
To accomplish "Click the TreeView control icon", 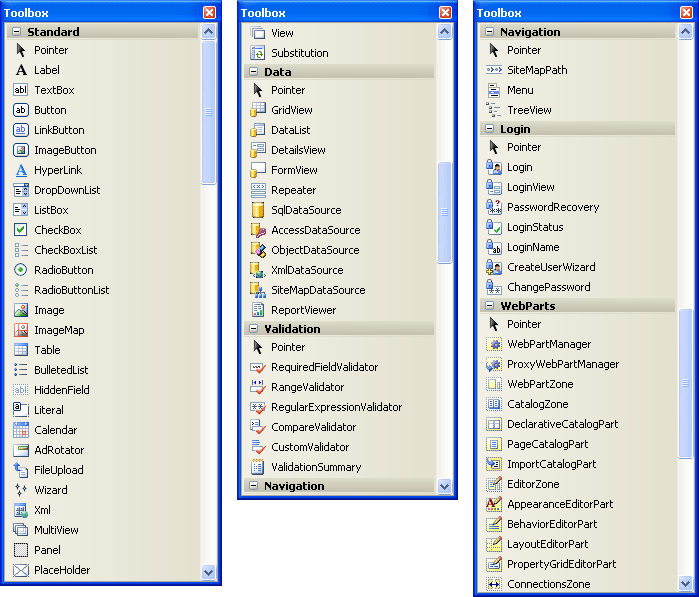I will pos(493,110).
